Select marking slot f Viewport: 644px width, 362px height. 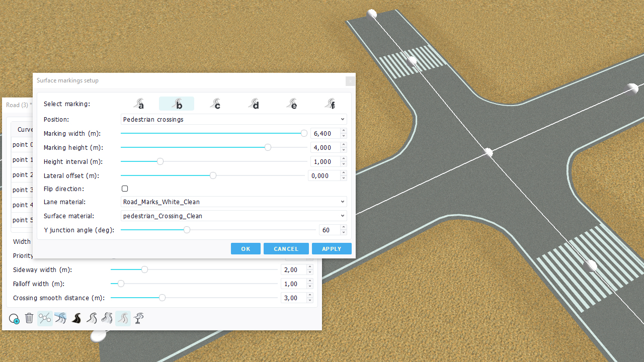point(330,104)
